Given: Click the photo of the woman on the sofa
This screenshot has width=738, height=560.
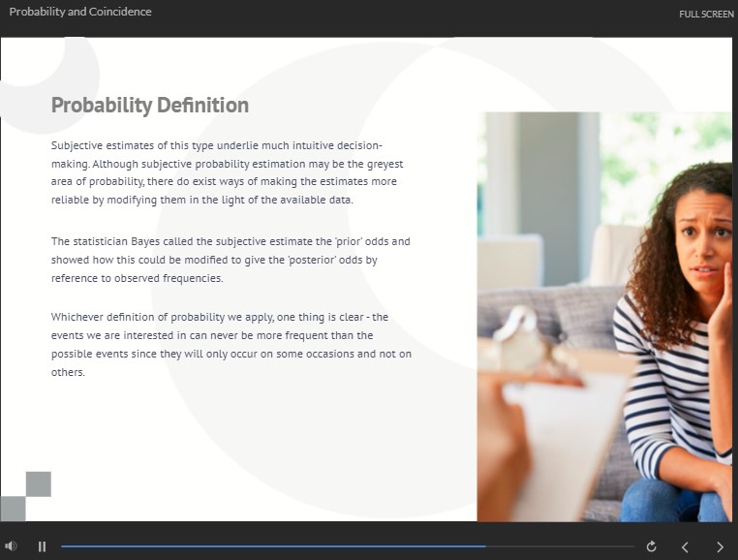Looking at the screenshot, I should point(604,317).
